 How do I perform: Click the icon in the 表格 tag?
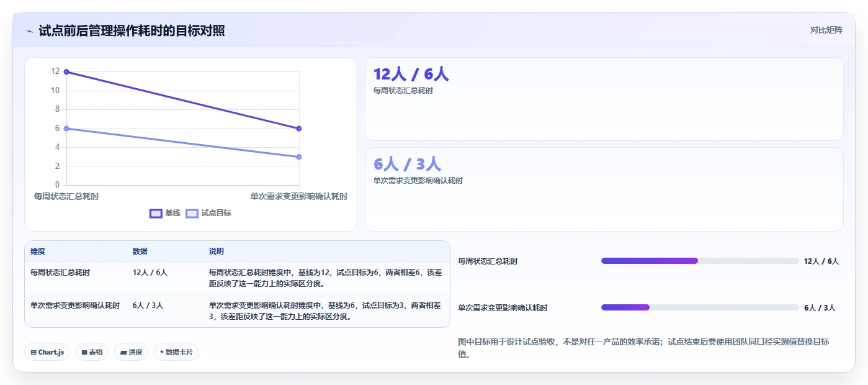pyautogui.click(x=84, y=352)
